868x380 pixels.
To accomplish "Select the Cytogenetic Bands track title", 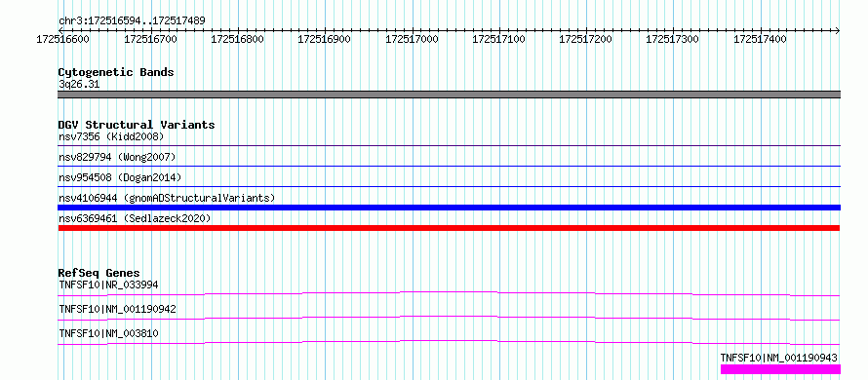I will tap(116, 72).
